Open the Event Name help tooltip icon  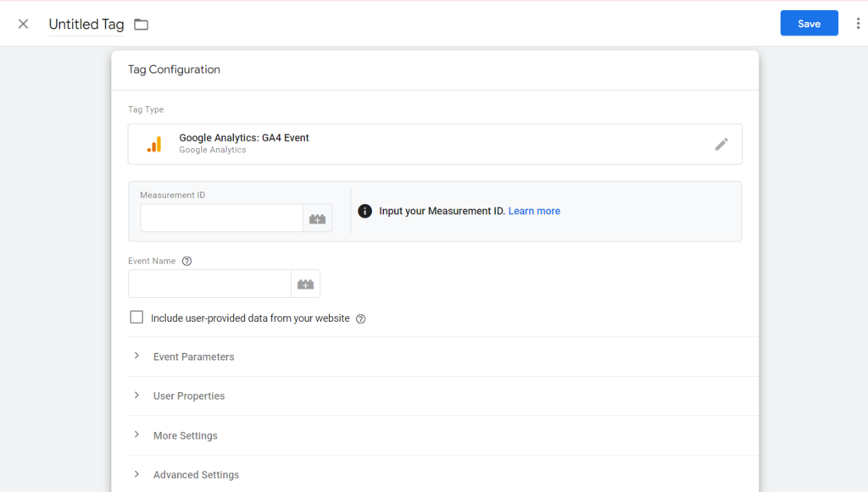(186, 261)
